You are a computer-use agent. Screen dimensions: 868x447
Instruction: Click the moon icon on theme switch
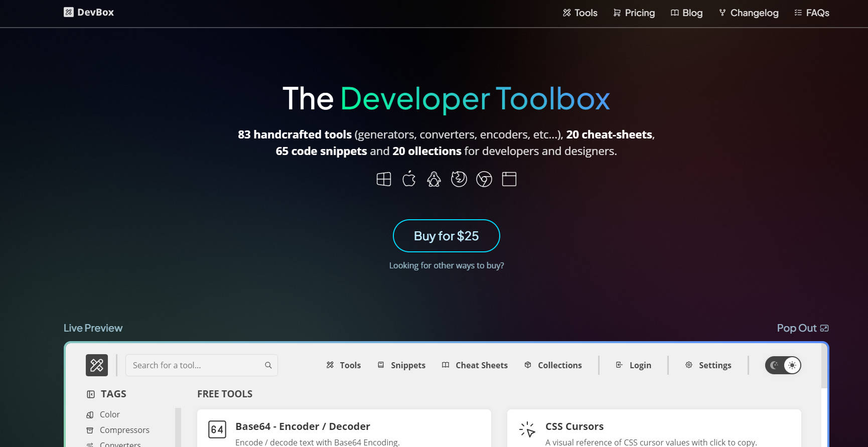(774, 365)
